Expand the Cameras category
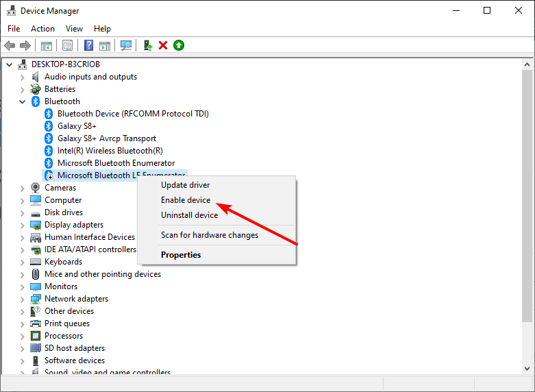 [x=23, y=188]
